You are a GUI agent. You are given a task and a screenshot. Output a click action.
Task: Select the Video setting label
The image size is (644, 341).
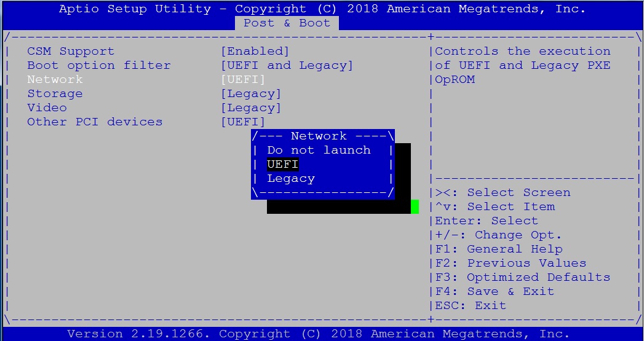pos(47,108)
